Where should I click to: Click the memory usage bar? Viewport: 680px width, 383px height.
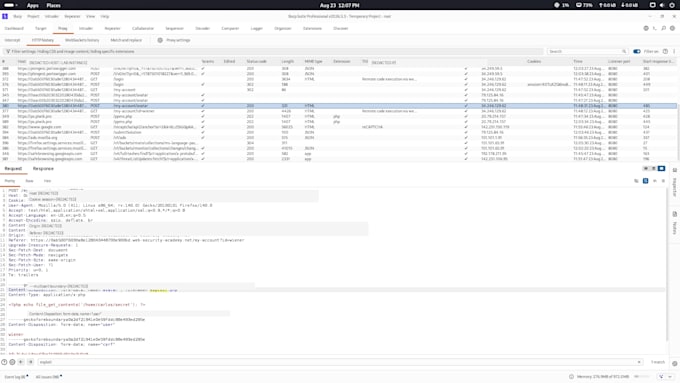642,376
